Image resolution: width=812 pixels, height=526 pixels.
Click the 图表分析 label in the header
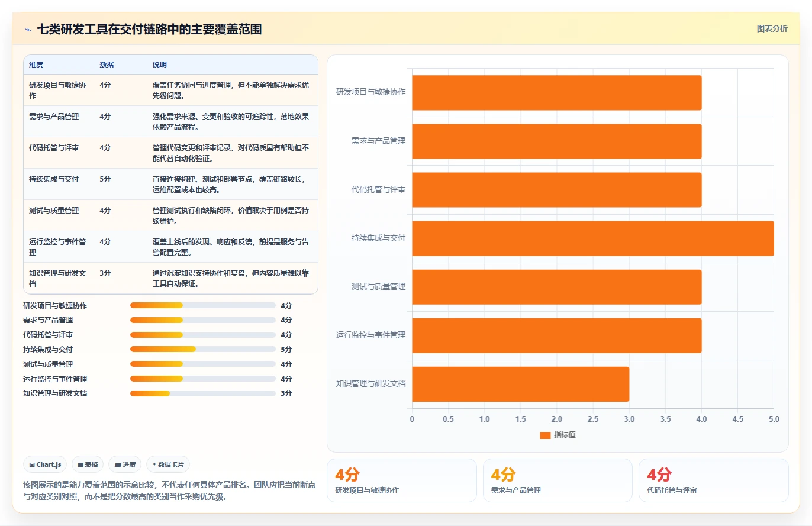(x=772, y=28)
